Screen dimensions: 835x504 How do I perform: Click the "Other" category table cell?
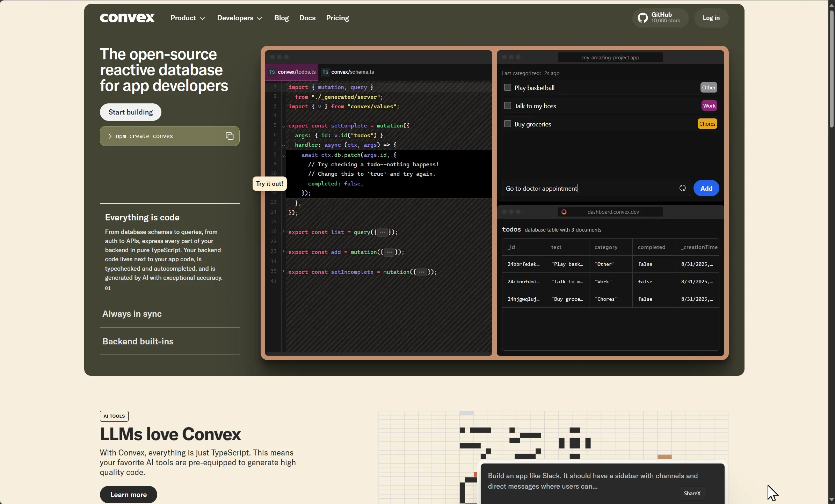[611, 264]
